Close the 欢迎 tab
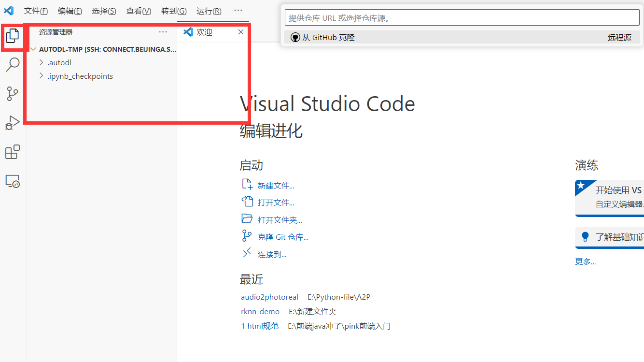 pyautogui.click(x=241, y=32)
